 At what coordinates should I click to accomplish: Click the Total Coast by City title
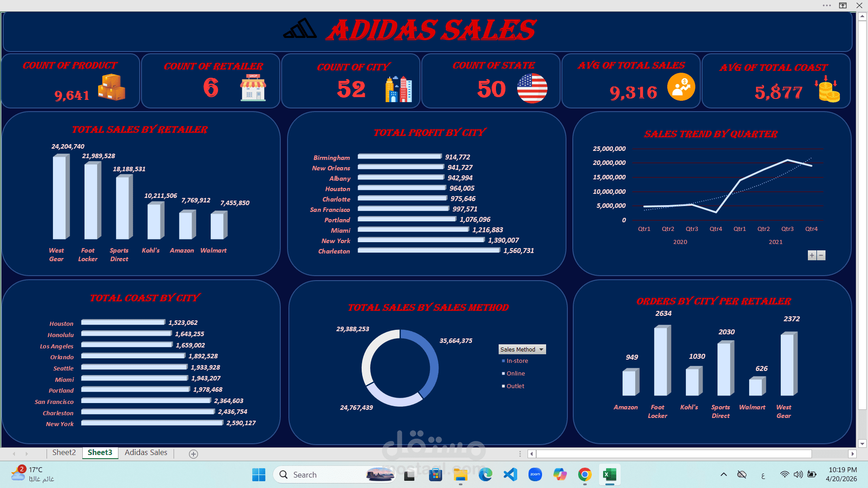pyautogui.click(x=145, y=298)
